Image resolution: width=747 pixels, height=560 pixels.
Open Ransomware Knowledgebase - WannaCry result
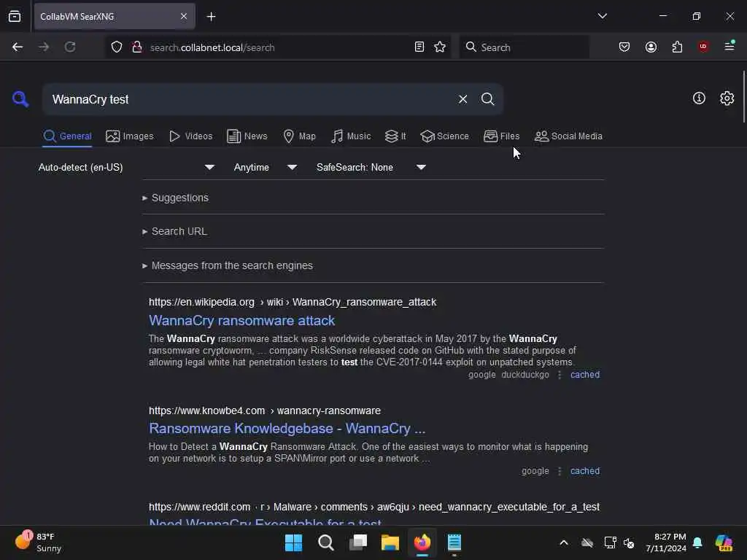pos(287,428)
